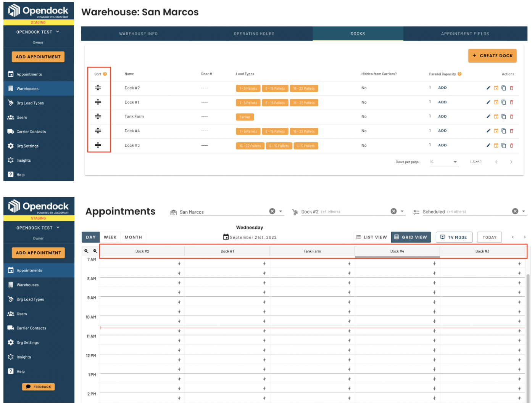Switch to Grid View mode
This screenshot has height=405, width=532.
pyautogui.click(x=411, y=237)
